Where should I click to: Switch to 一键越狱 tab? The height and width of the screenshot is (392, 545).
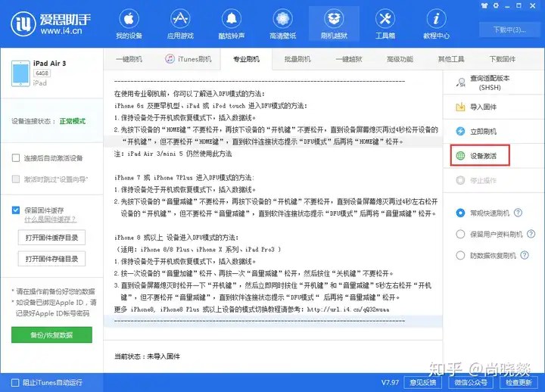[x=349, y=59]
